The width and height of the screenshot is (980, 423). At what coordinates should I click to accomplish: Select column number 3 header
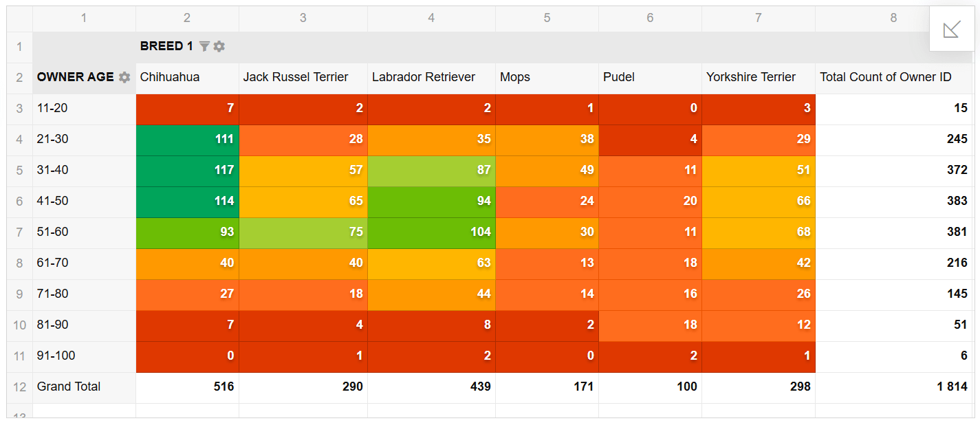point(303,19)
